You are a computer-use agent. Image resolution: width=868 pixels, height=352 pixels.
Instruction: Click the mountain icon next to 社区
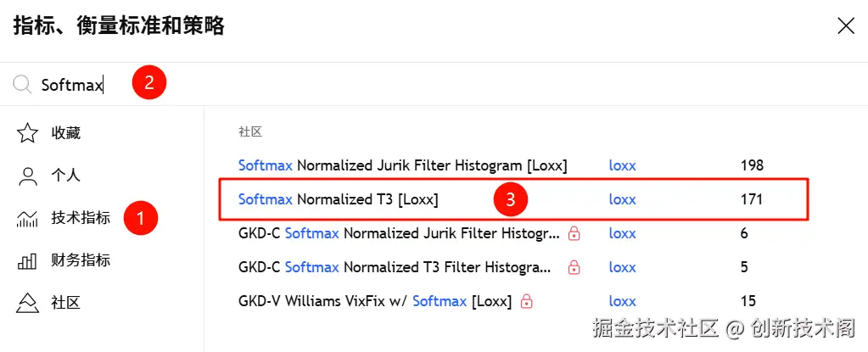(x=28, y=303)
